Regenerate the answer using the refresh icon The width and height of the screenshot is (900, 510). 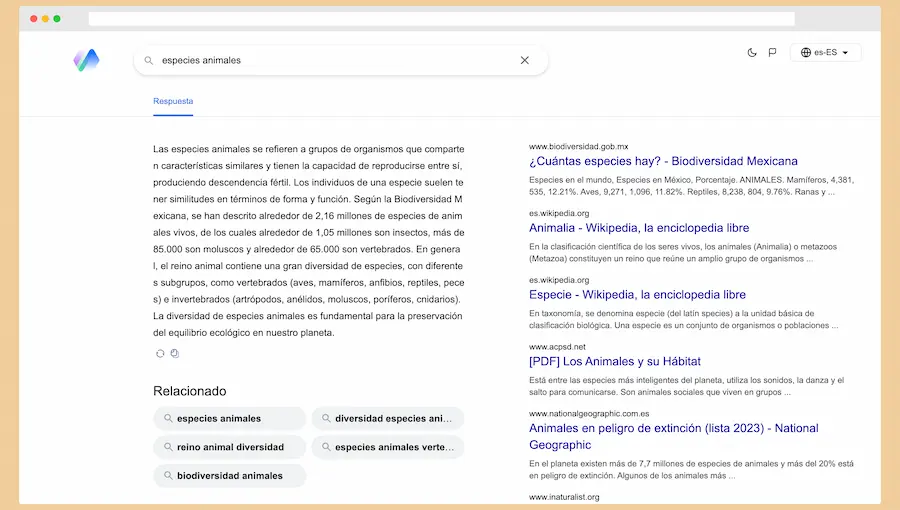(x=160, y=353)
